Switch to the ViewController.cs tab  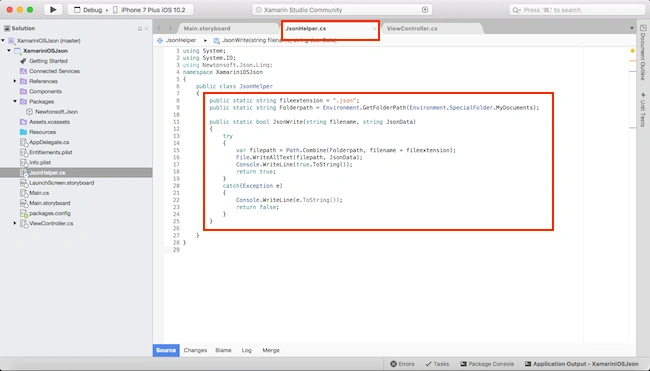click(x=412, y=29)
